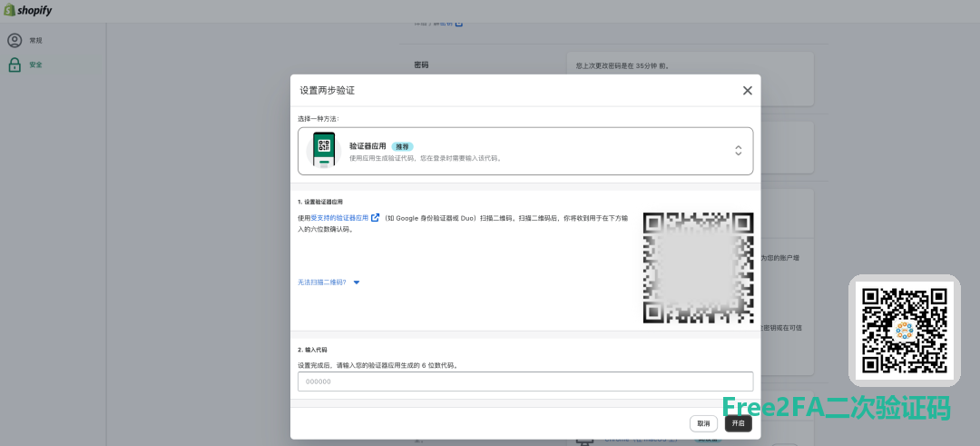Focus the 6-digit code input field

tap(525, 382)
